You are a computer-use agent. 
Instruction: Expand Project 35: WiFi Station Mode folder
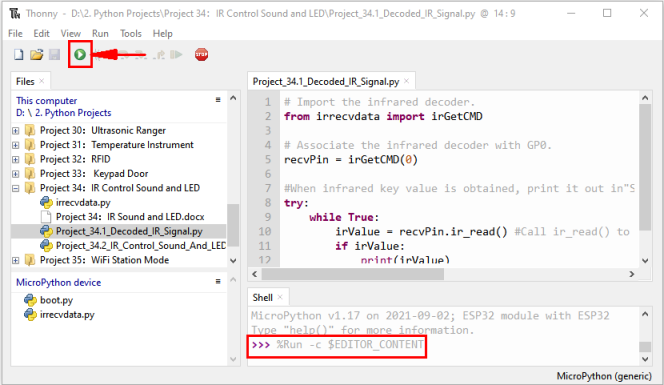coord(16,260)
